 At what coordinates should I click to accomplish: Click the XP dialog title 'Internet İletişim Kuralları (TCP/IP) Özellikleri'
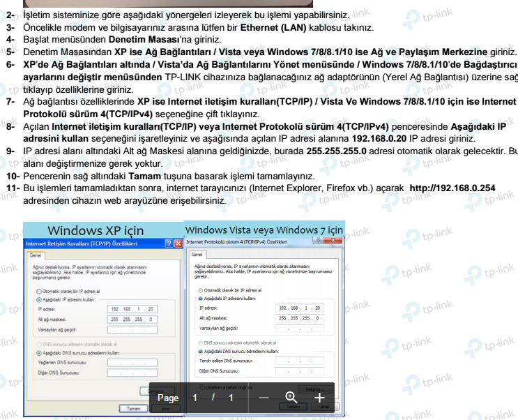(x=82, y=243)
